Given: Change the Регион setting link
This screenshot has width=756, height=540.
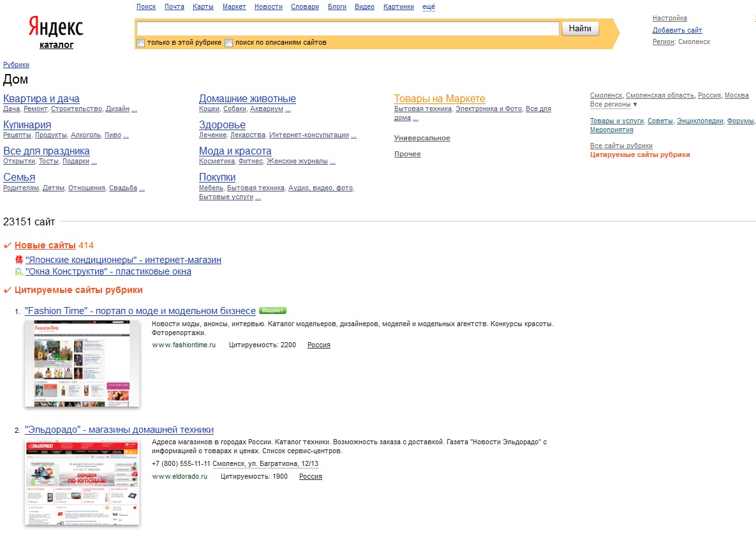Looking at the screenshot, I should click(x=663, y=42).
